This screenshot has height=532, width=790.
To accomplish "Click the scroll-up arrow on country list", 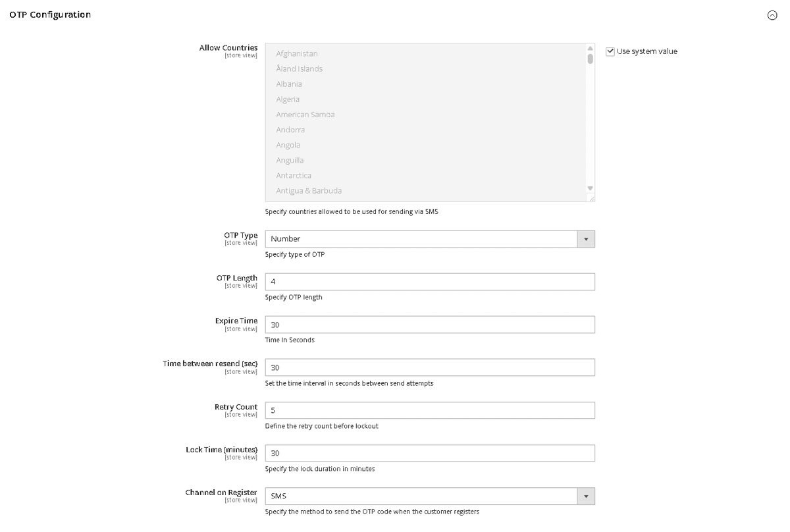I will tap(589, 47).
